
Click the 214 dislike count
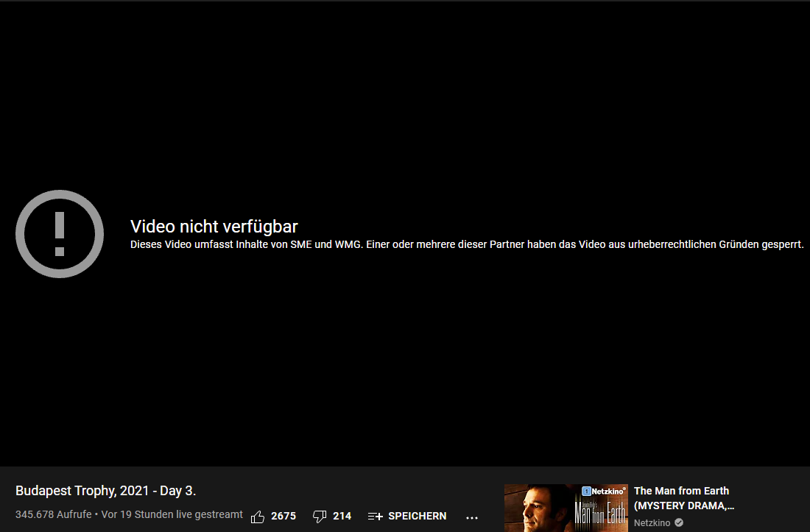coord(342,517)
